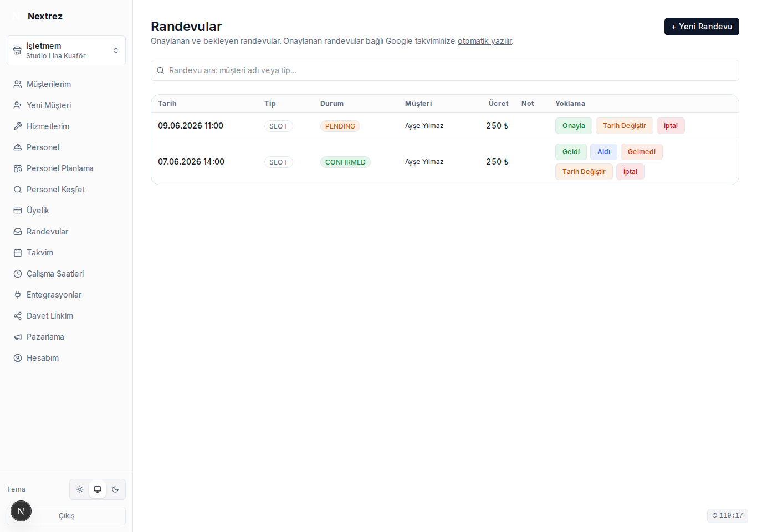
Task: Click the megaphone icon beside Pazarlama
Action: tap(18, 337)
